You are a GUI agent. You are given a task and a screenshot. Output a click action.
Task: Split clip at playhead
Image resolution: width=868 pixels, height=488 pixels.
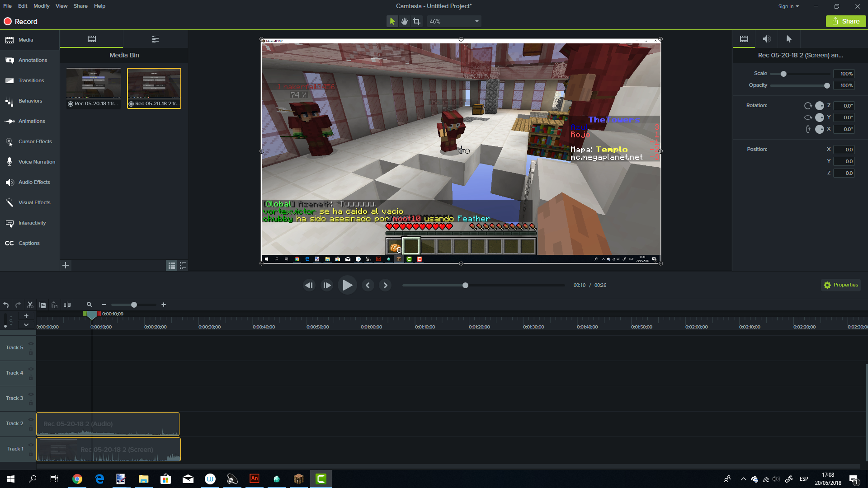pos(67,305)
